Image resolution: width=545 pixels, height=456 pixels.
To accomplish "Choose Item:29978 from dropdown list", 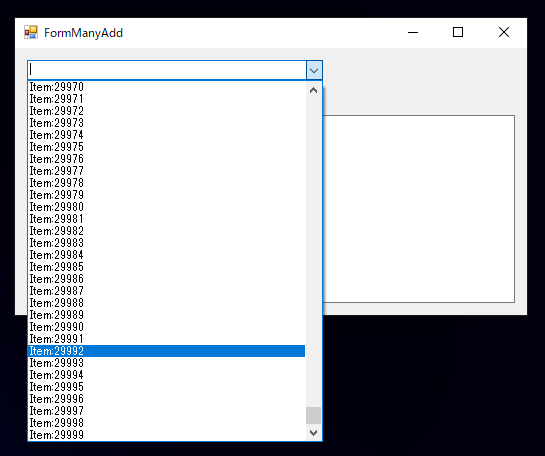I will pyautogui.click(x=166, y=183).
